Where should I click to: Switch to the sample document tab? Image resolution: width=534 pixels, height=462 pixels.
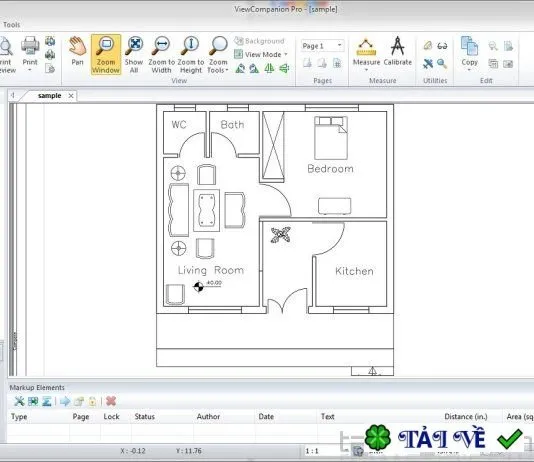click(50, 96)
